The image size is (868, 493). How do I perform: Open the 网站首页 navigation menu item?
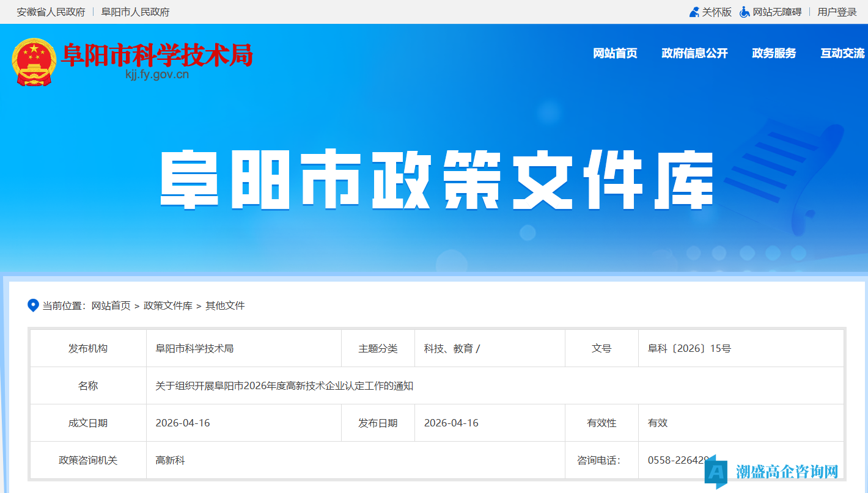click(614, 54)
